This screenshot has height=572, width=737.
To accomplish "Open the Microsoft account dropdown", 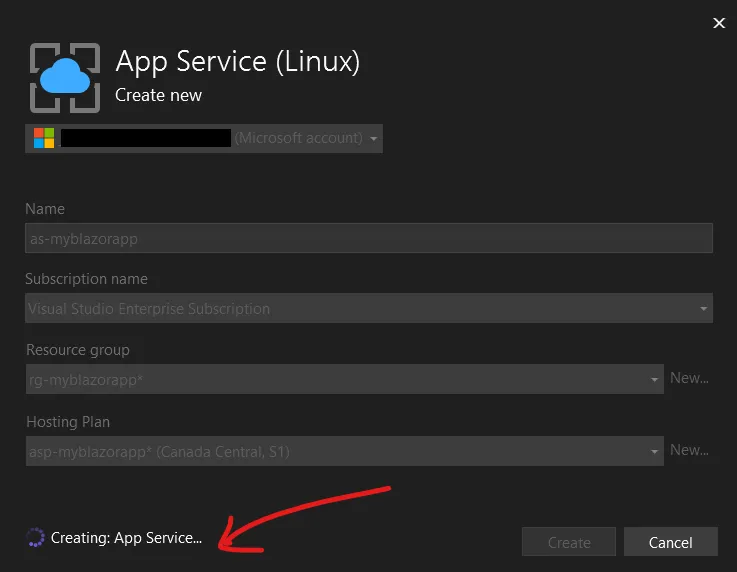I will pos(204,139).
